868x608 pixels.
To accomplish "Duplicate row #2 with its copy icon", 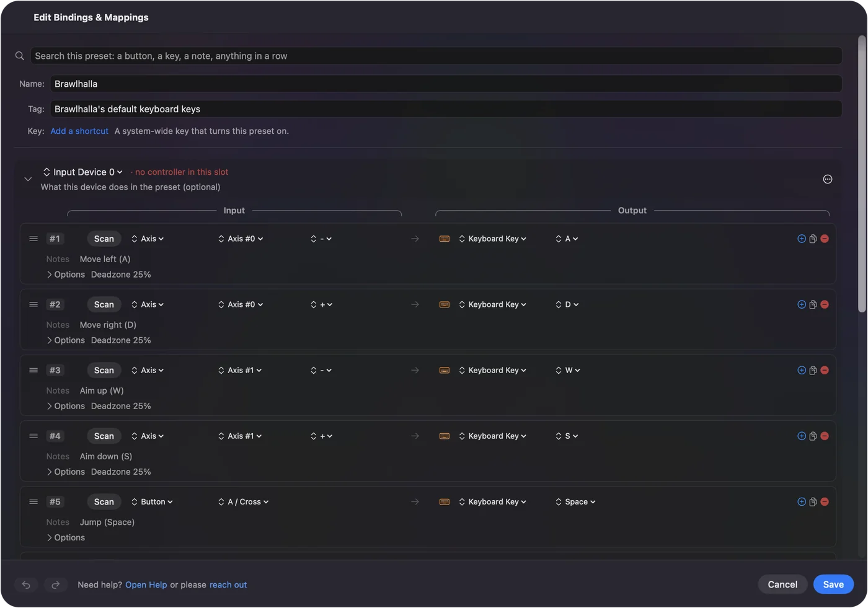I will click(813, 304).
